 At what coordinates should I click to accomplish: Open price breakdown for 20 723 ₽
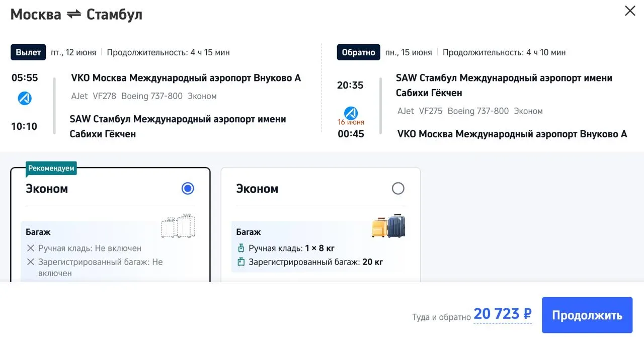click(502, 314)
